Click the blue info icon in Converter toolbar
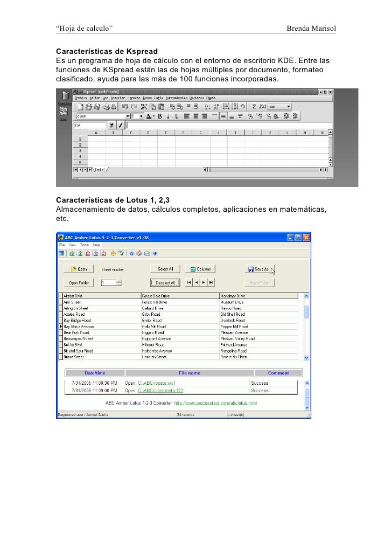Image resolution: width=392 pixels, height=555 pixels. [155, 253]
